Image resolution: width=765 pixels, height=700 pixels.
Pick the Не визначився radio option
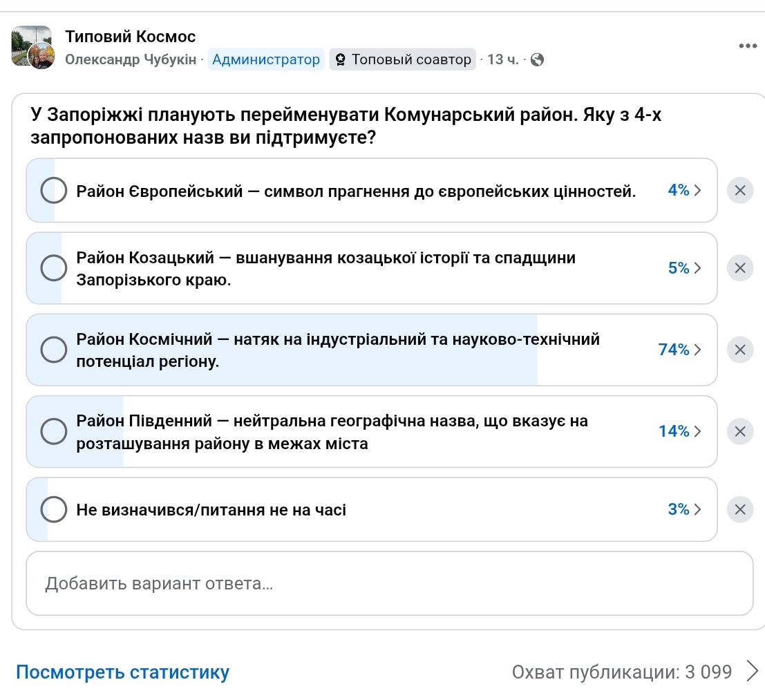pos(54,510)
